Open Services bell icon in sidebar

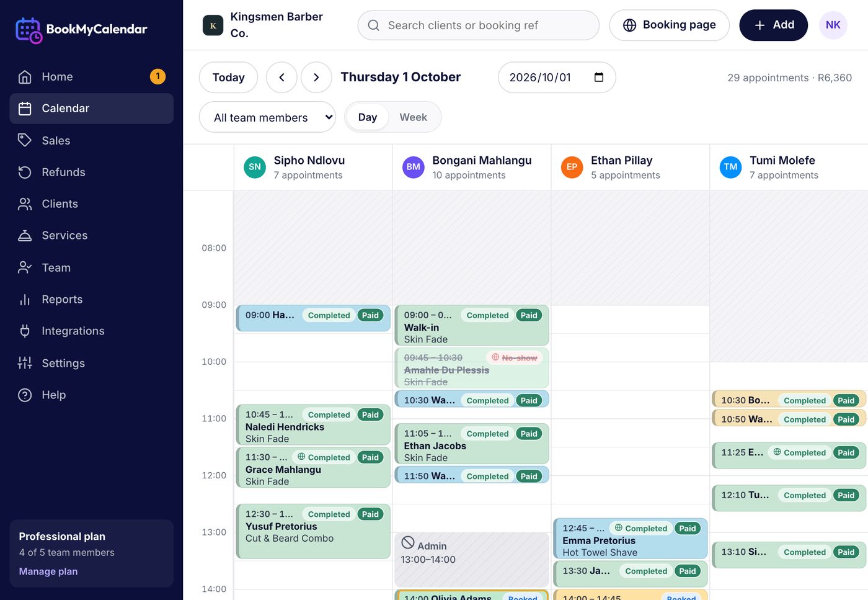point(25,235)
